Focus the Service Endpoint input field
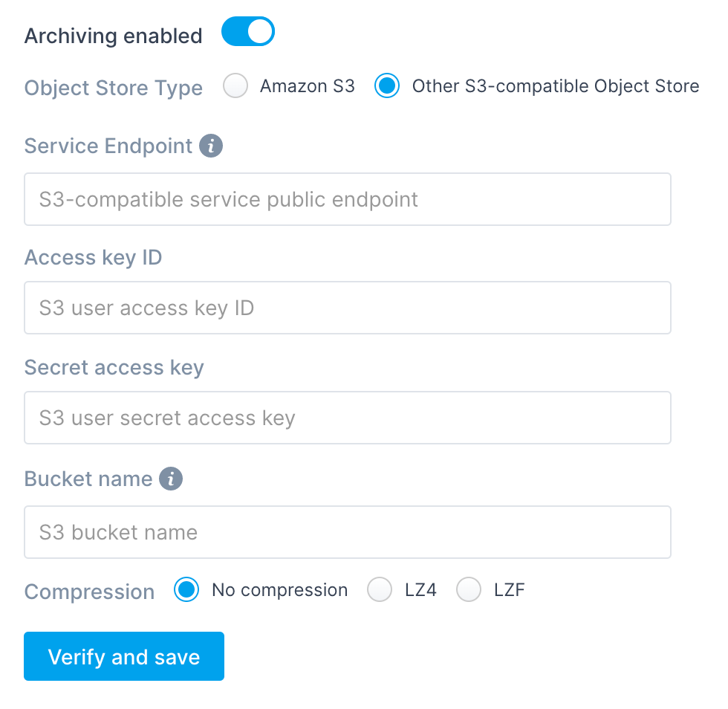Viewport: 728px width, 709px height. pyautogui.click(x=348, y=199)
